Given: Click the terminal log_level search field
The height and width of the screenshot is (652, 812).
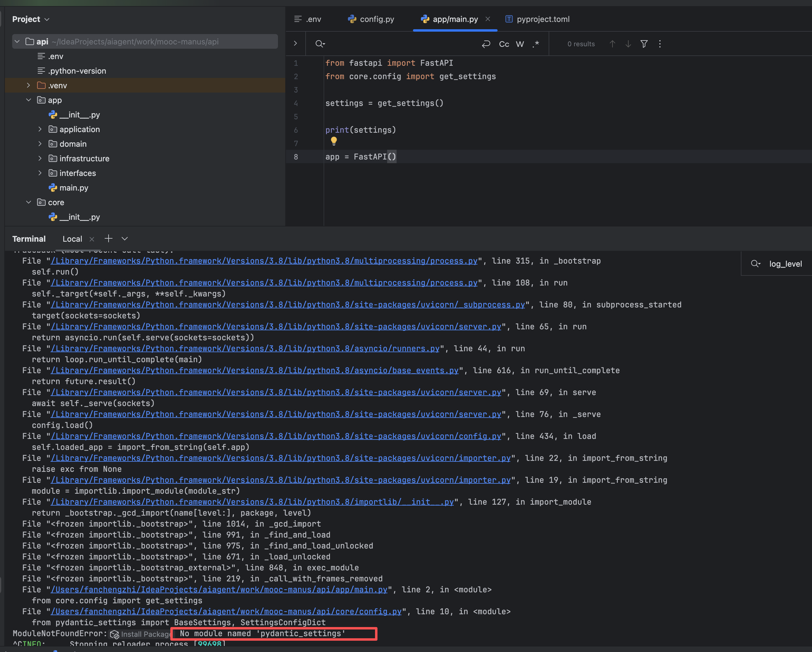Looking at the screenshot, I should [785, 264].
